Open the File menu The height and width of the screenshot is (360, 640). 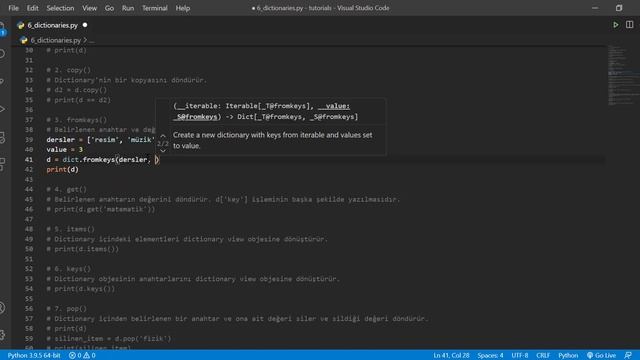pyautogui.click(x=13, y=8)
